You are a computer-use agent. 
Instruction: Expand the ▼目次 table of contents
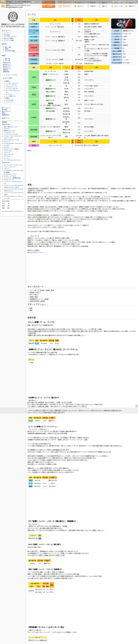coord(29,151)
